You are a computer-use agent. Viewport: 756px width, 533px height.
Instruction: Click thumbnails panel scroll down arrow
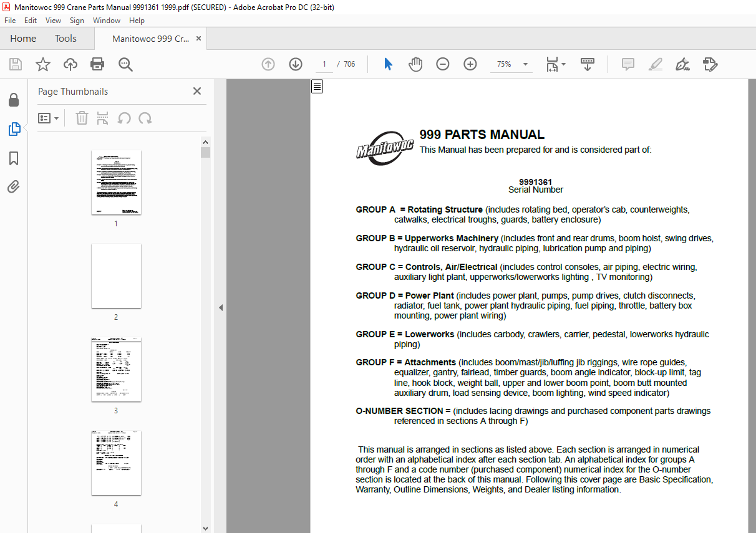[x=206, y=528]
